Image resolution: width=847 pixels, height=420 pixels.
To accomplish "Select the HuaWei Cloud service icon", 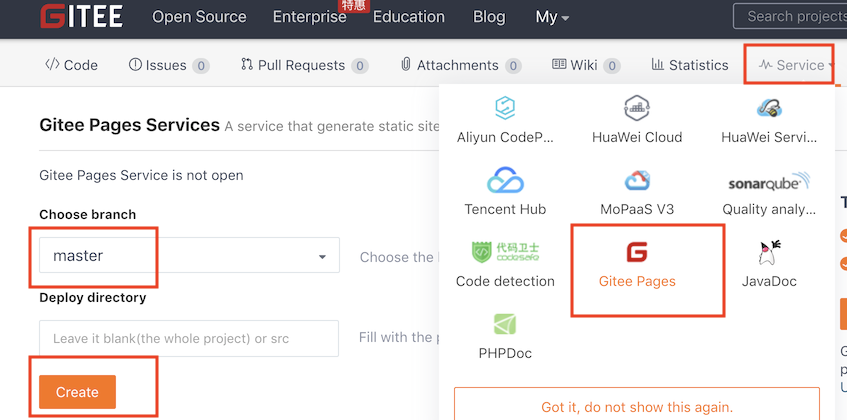I will click(637, 108).
